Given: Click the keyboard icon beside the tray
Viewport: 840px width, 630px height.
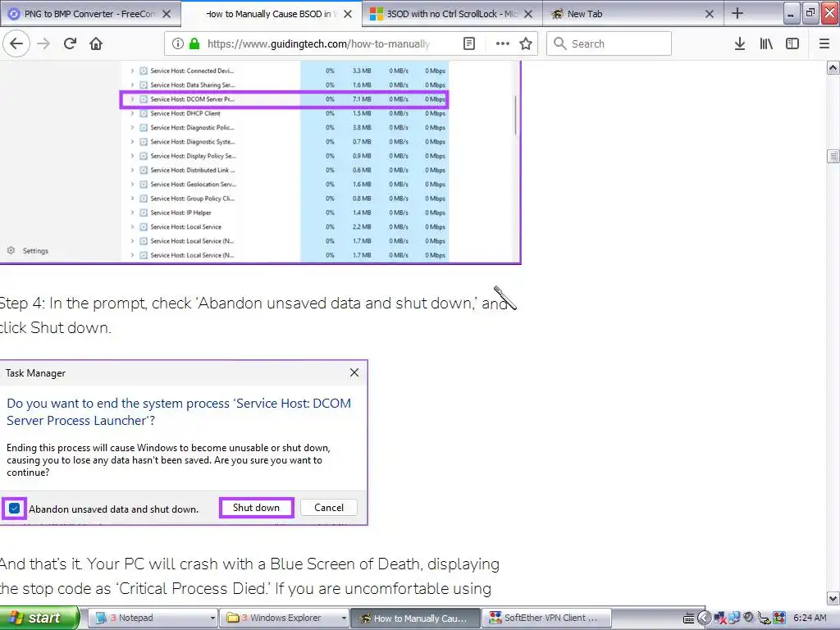Looking at the screenshot, I should [689, 619].
